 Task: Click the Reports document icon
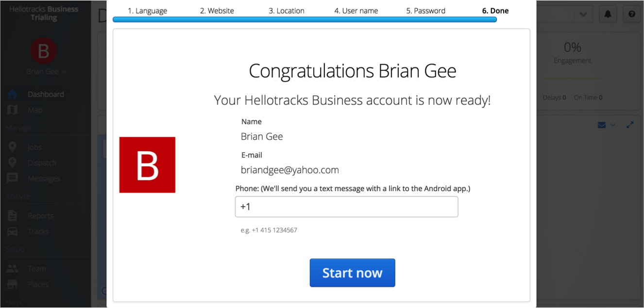click(13, 216)
